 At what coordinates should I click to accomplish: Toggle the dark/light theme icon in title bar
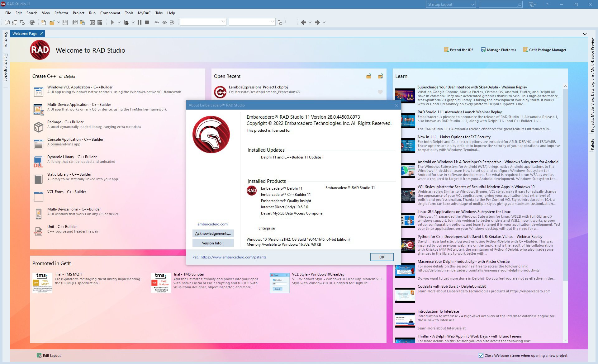[x=532, y=4]
